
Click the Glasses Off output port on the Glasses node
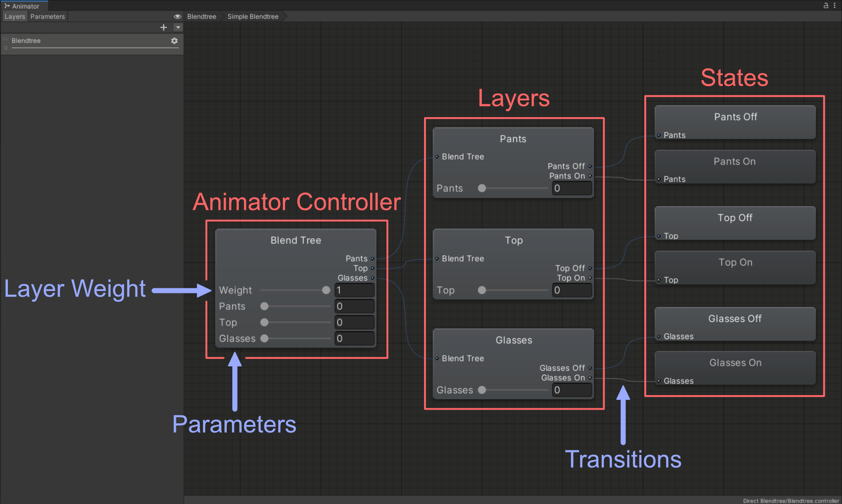(x=590, y=368)
